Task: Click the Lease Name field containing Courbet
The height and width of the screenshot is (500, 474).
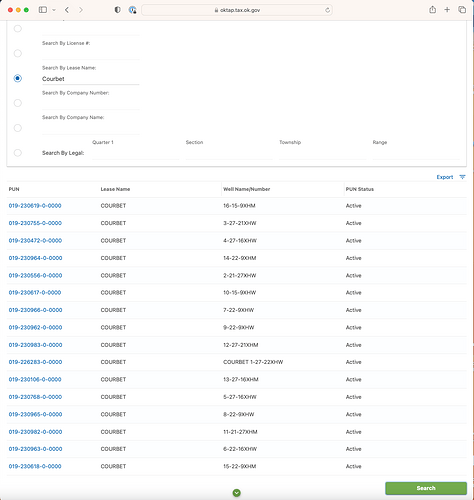Action: tap(91, 79)
